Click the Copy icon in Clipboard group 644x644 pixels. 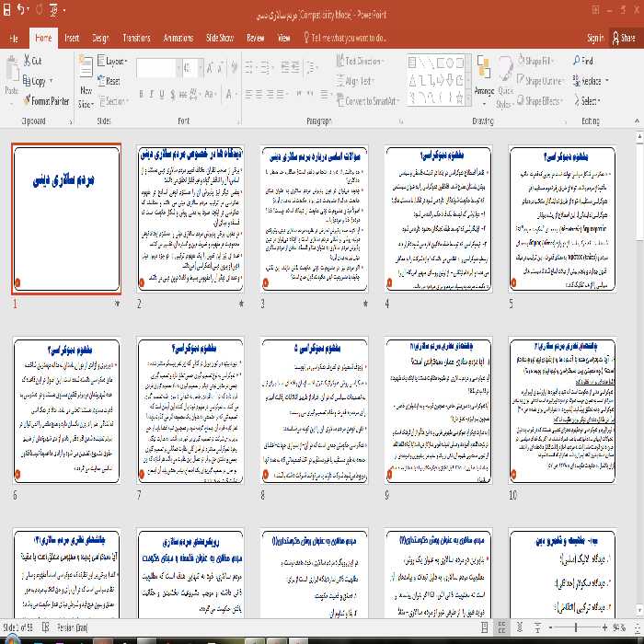click(27, 81)
